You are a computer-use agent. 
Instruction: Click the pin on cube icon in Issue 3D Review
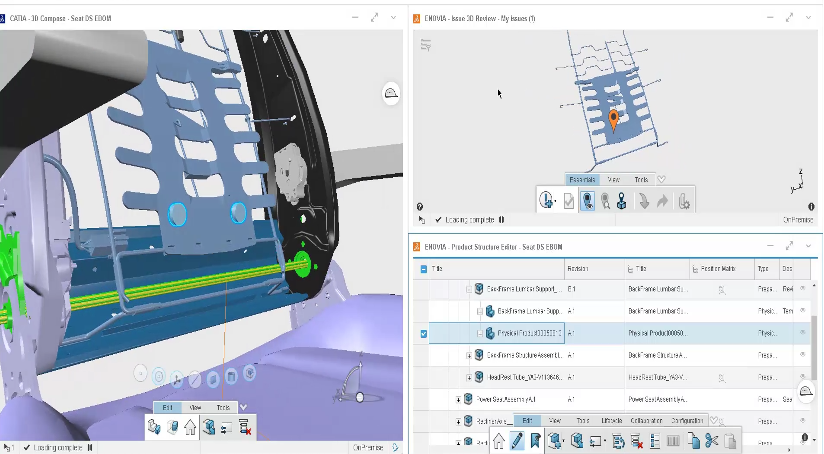[x=622, y=201]
